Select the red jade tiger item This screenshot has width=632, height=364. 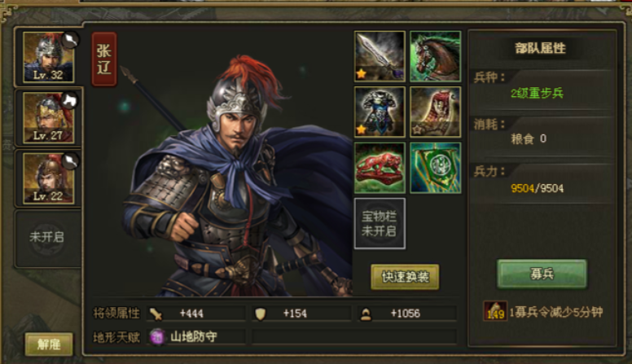tap(380, 167)
